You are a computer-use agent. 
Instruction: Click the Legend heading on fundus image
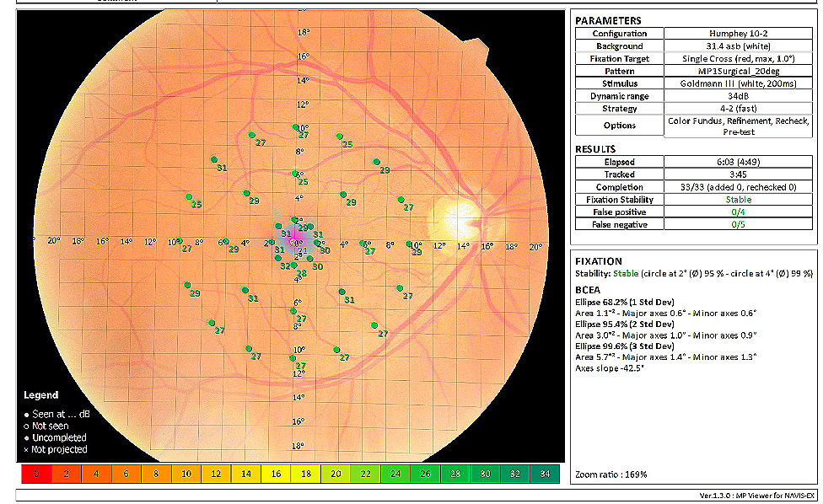coord(41,395)
